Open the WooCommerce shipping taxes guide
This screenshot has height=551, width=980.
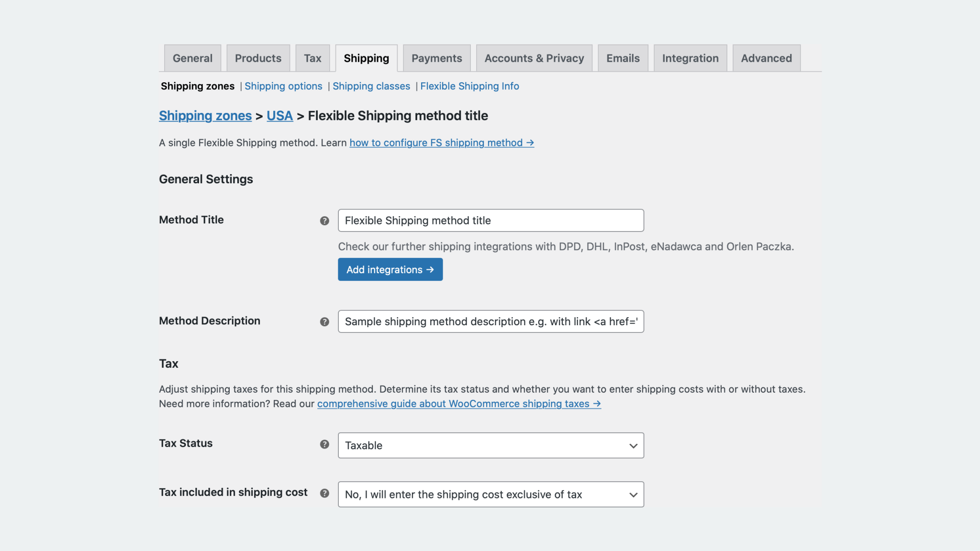click(459, 404)
